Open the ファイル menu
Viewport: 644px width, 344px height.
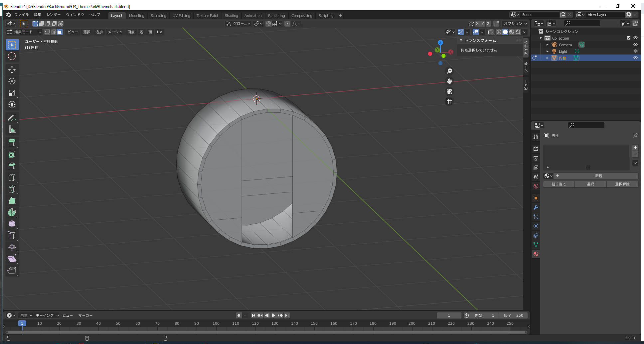[x=22, y=15]
